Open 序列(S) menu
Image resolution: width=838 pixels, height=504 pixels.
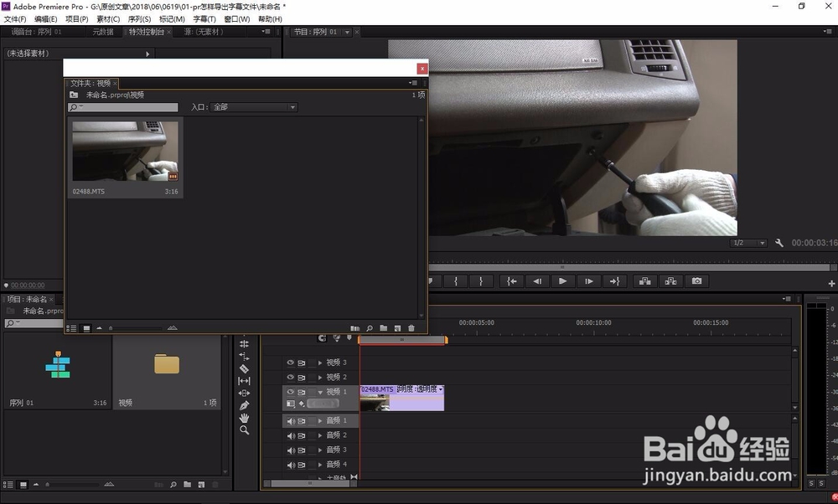(x=139, y=18)
